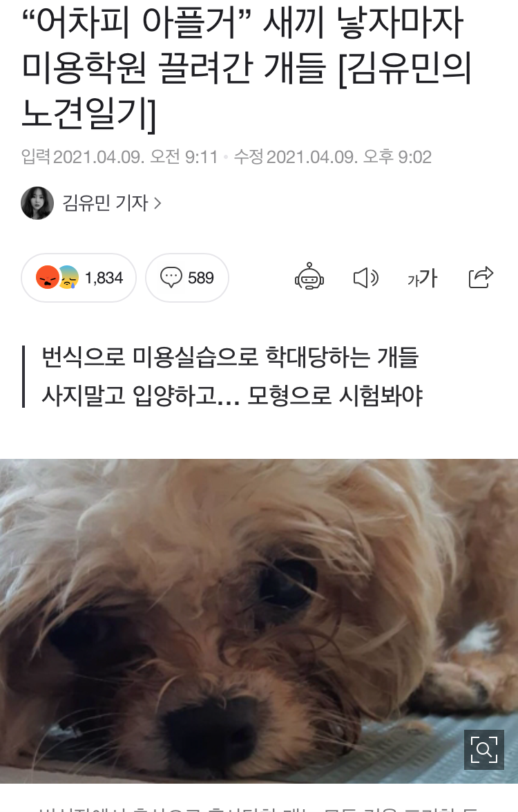Tap the 수정 date 오후 9:02

tap(333, 157)
